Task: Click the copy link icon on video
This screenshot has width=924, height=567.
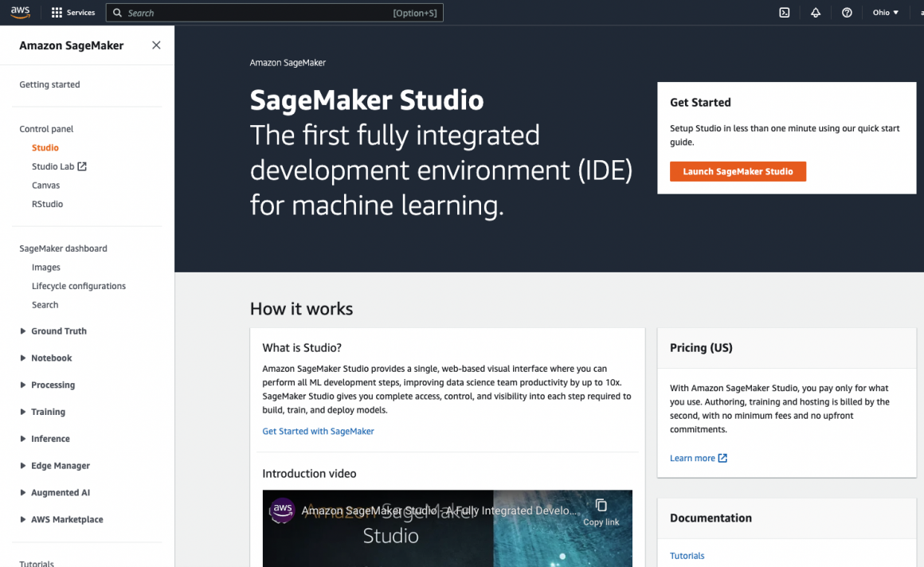Action: (601, 506)
